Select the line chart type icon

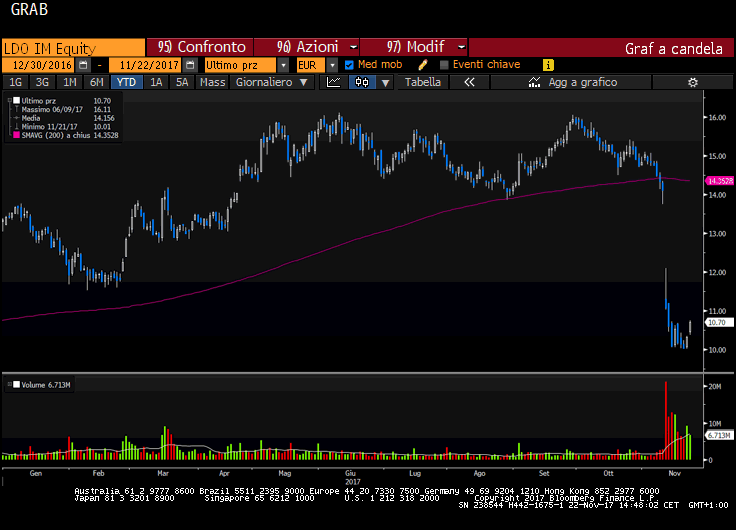(x=335, y=83)
